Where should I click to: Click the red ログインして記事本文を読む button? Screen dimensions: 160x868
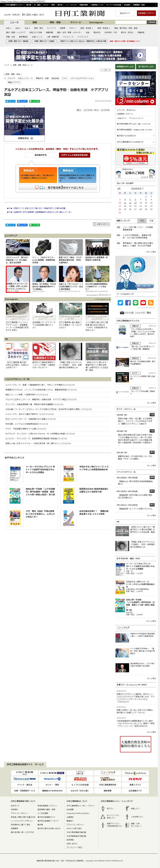74,155
